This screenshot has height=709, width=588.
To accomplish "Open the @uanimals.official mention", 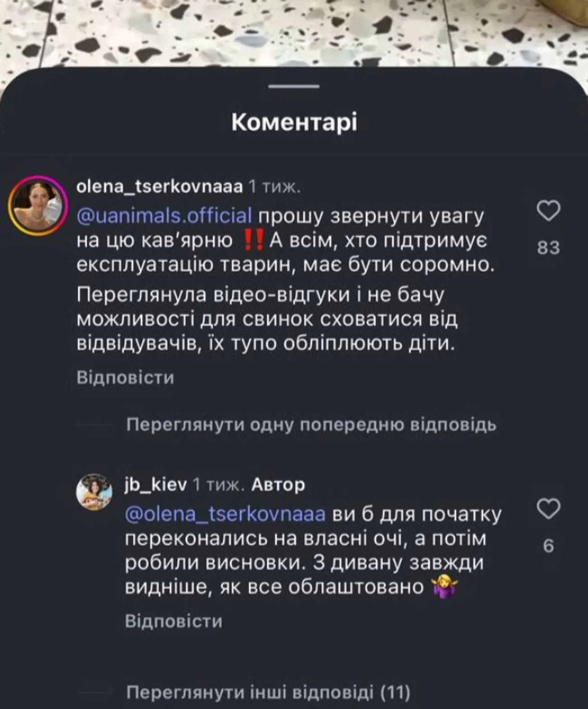I will (x=164, y=216).
